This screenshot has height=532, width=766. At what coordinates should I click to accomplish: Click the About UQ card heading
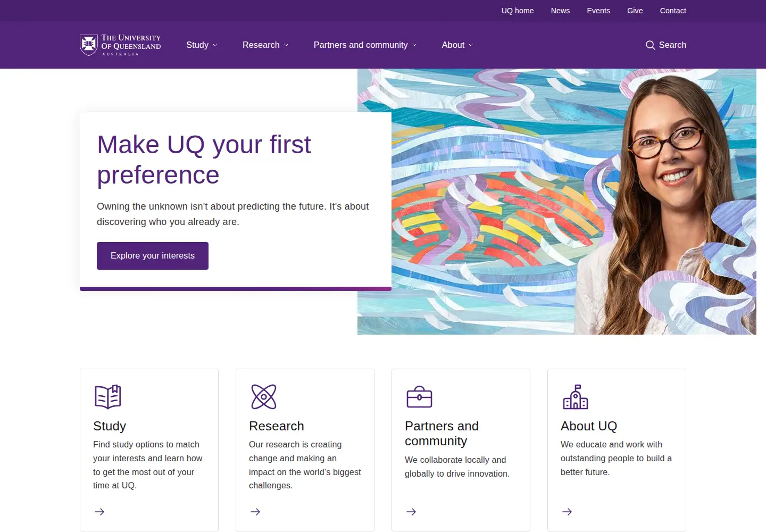coord(589,426)
